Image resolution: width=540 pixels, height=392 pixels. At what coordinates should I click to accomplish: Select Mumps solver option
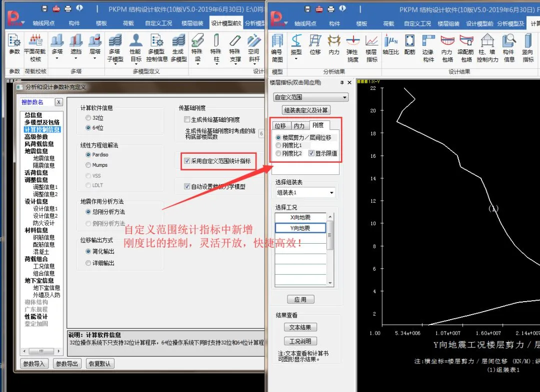pos(88,165)
